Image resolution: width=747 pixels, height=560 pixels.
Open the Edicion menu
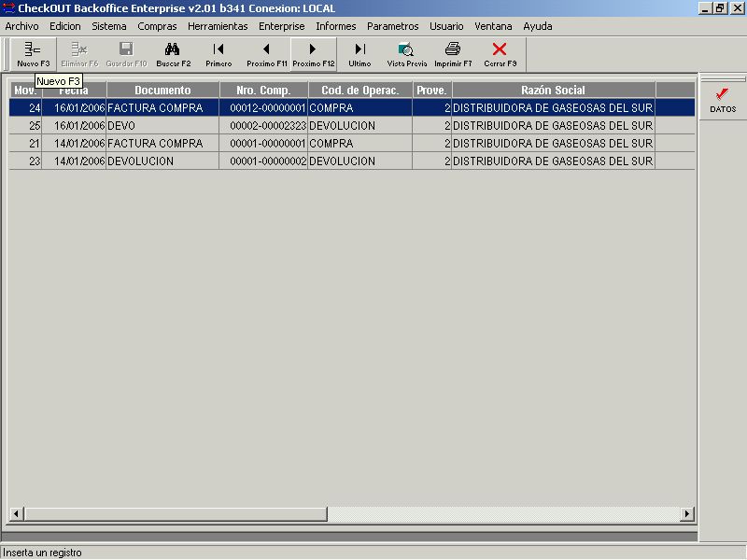[x=65, y=26]
